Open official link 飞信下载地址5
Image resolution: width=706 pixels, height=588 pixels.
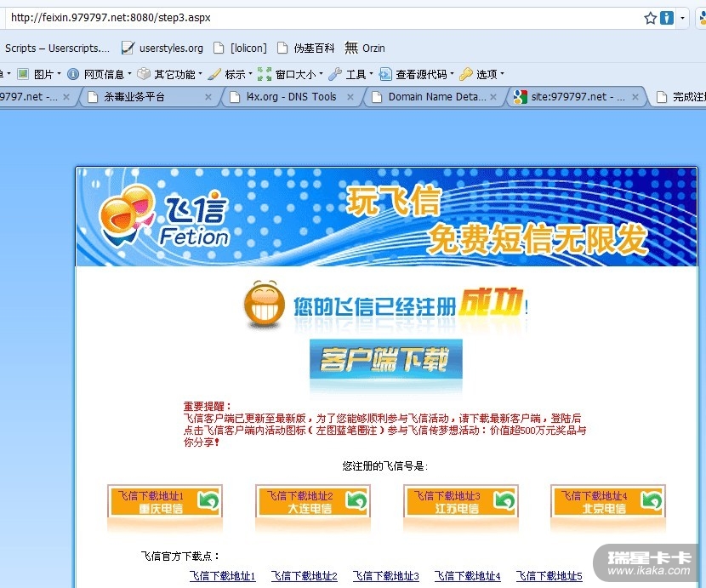[549, 576]
